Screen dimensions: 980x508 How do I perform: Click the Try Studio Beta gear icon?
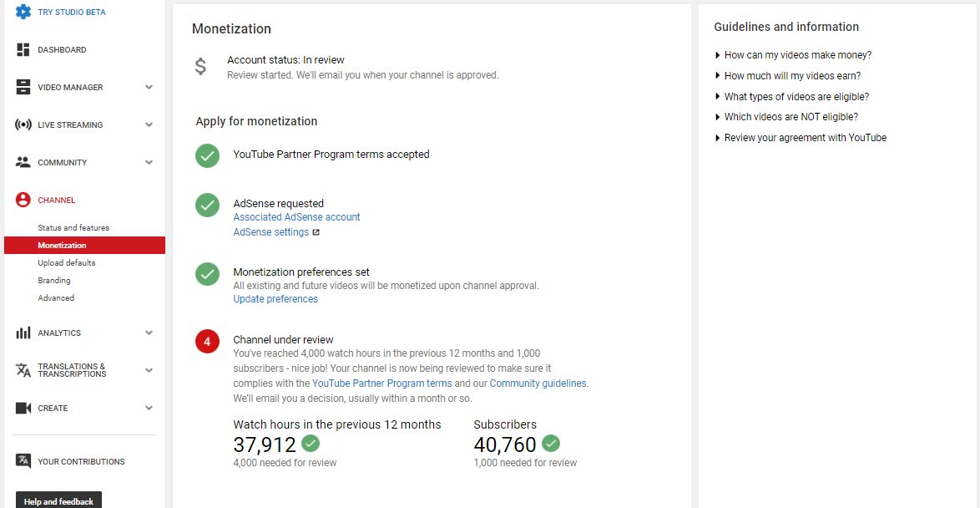(x=23, y=11)
